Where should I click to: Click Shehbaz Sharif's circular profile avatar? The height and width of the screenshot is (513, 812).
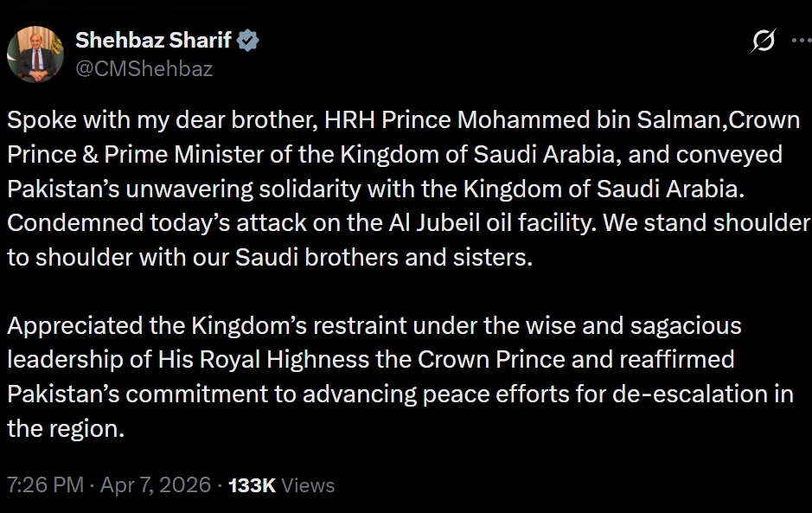coord(38,55)
